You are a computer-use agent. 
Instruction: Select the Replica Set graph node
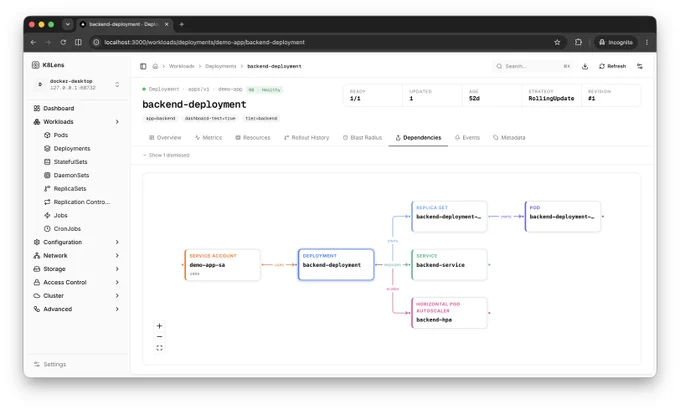point(449,216)
